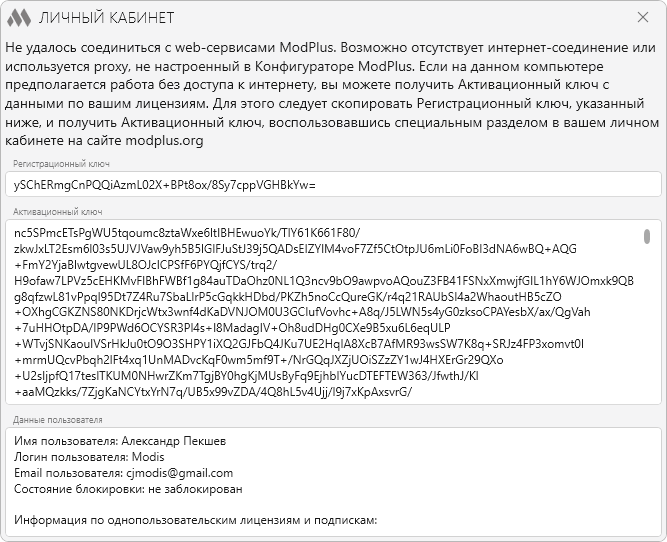Click the scrollbar track below the thumb
667x542 pixels.
(x=647, y=330)
